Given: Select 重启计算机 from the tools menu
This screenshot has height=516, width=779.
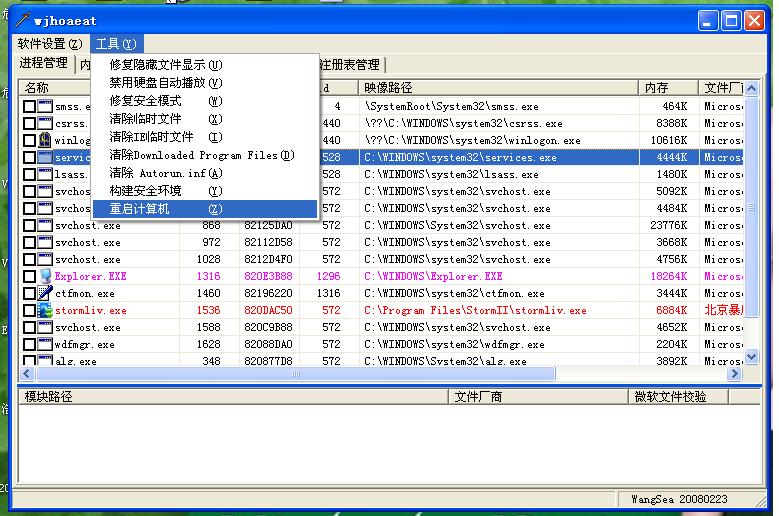Looking at the screenshot, I should [x=140, y=209].
